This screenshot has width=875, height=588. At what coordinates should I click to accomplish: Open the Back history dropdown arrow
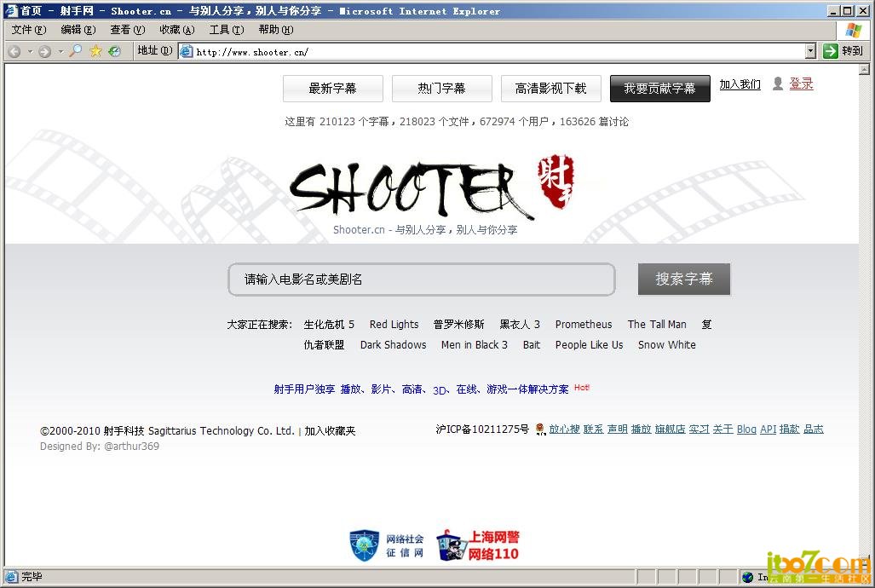30,51
